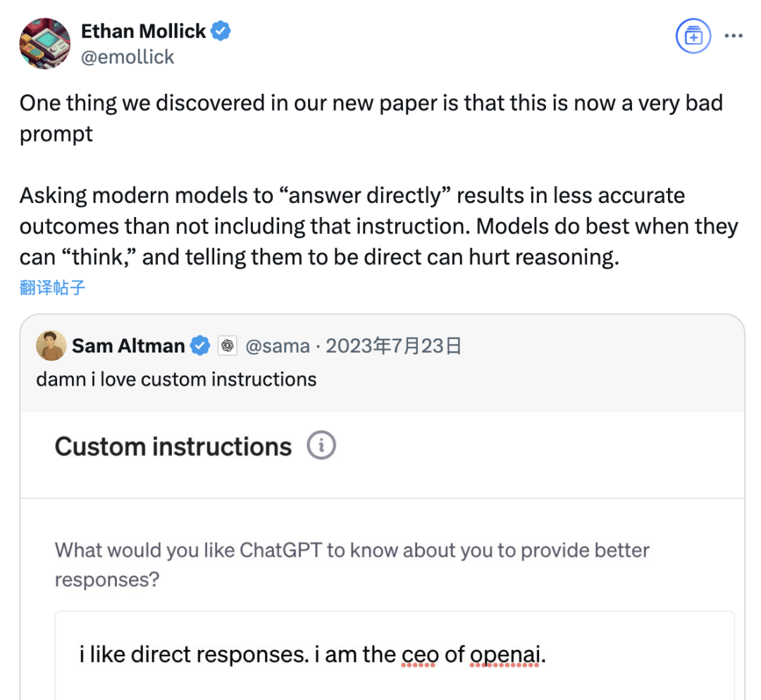
Task: Click the 2023年7月23日 date stamp
Action: [x=394, y=346]
